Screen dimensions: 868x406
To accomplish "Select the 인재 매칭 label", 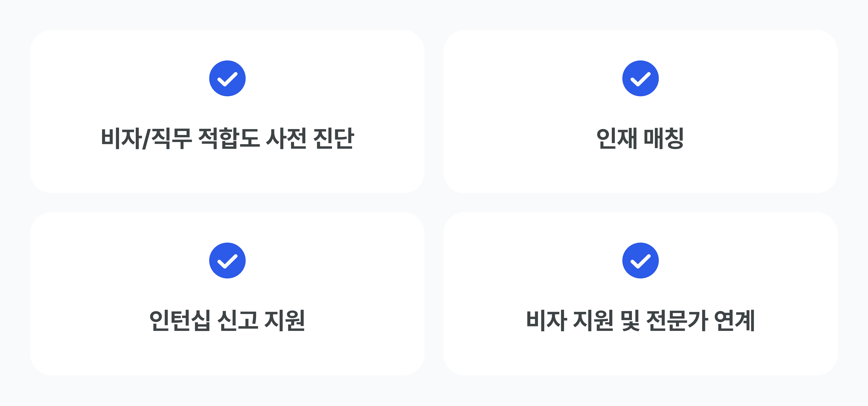I will [640, 138].
